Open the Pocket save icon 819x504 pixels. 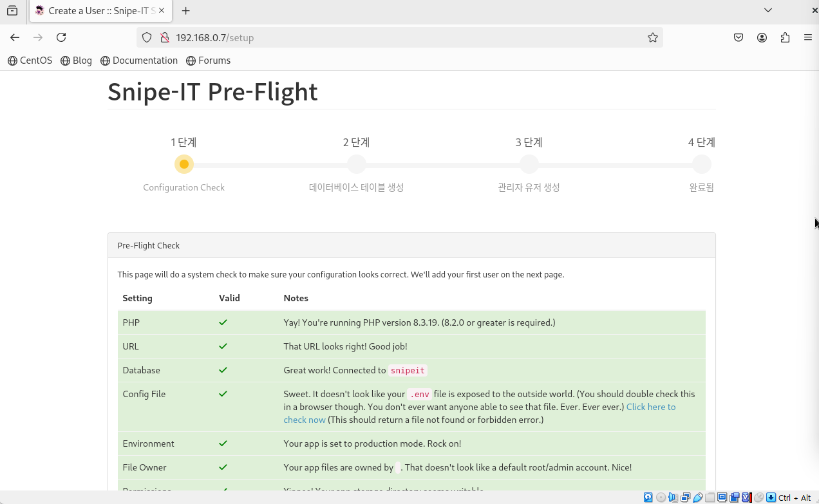tap(739, 37)
